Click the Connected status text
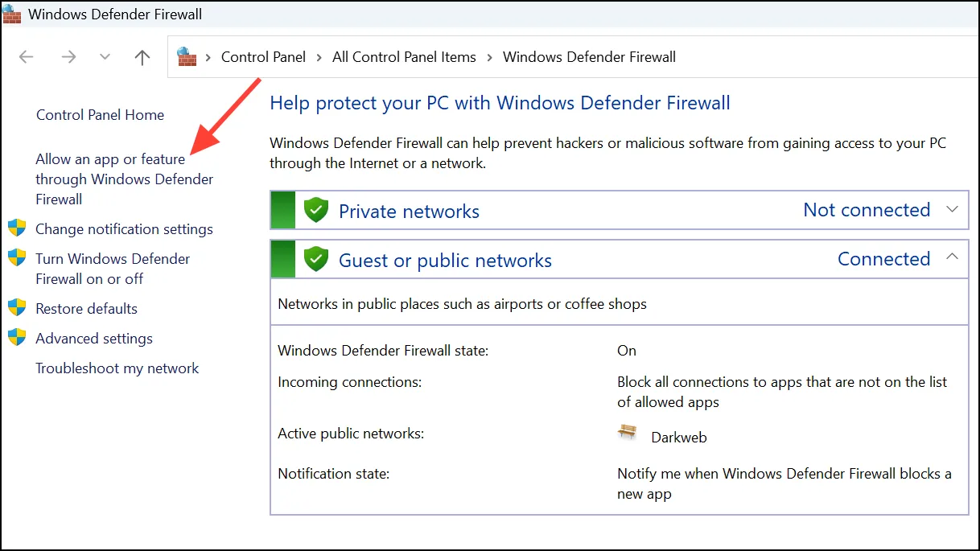 (x=883, y=259)
